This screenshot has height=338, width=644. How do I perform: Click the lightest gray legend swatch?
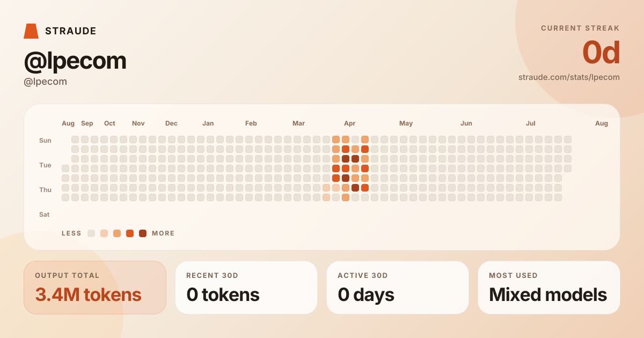click(x=91, y=233)
